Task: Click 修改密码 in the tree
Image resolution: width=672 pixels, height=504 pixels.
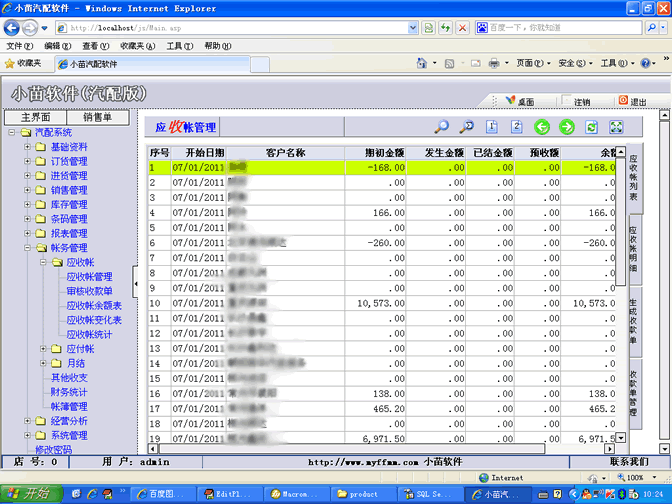Action: [54, 450]
